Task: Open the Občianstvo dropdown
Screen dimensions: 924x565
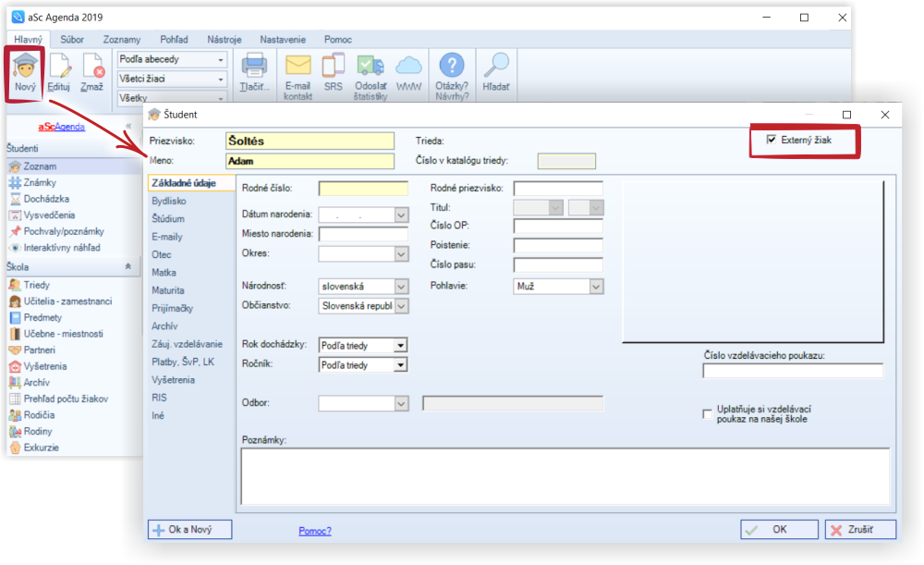Action: (x=401, y=306)
